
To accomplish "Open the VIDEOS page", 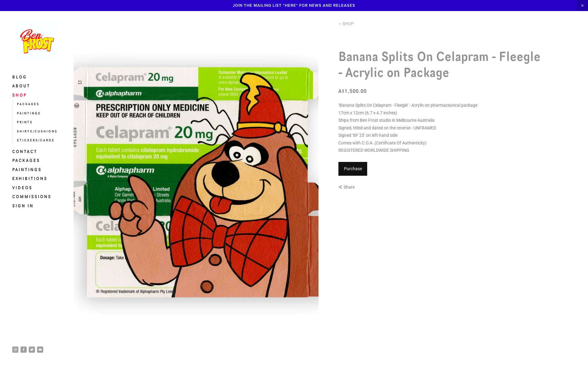I will [x=22, y=188].
